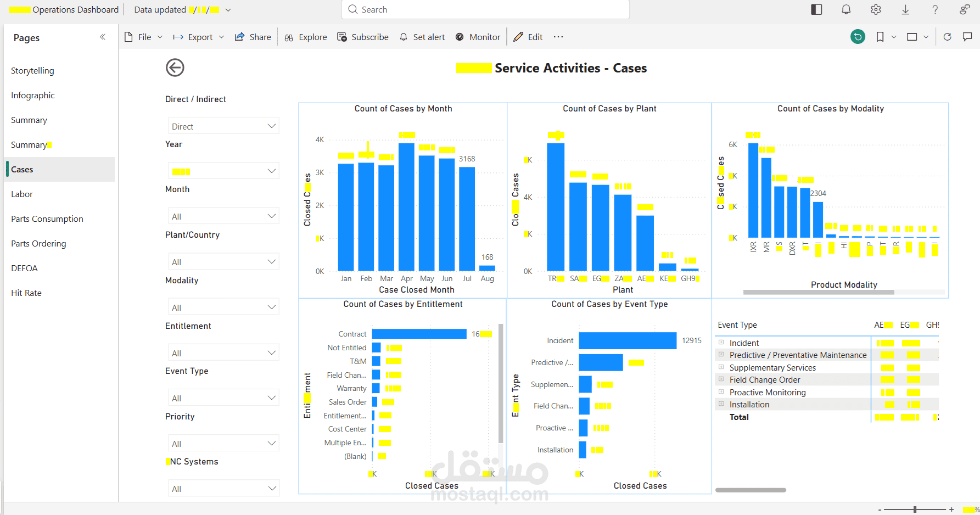The width and height of the screenshot is (980, 515).
Task: Click the Explore binoculars icon
Action: click(x=289, y=37)
